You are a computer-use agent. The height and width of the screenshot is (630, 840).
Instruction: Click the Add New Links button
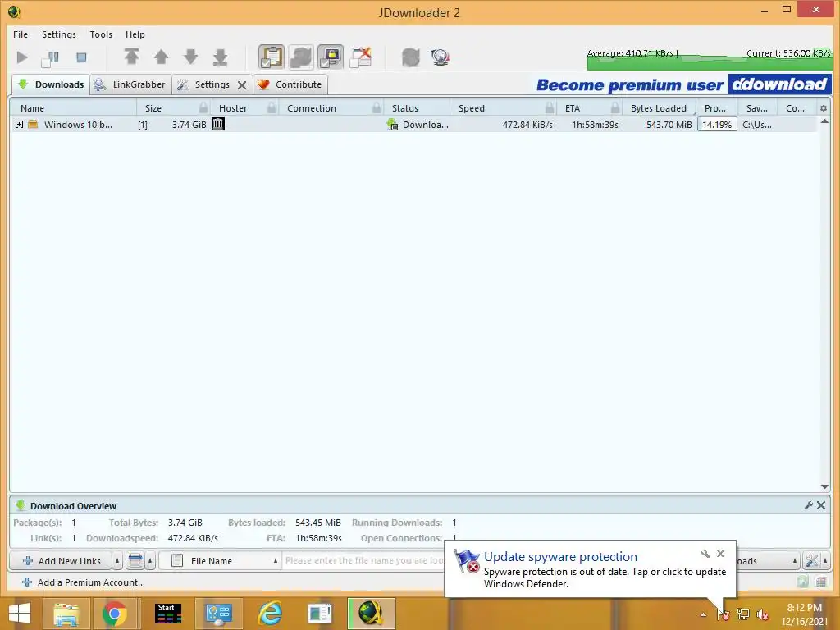coord(62,561)
